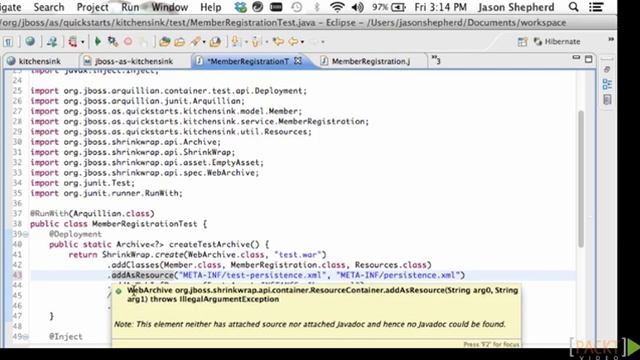The width and height of the screenshot is (640, 360).
Task: Switch to the kitchensink editor tab
Action: tap(39, 61)
